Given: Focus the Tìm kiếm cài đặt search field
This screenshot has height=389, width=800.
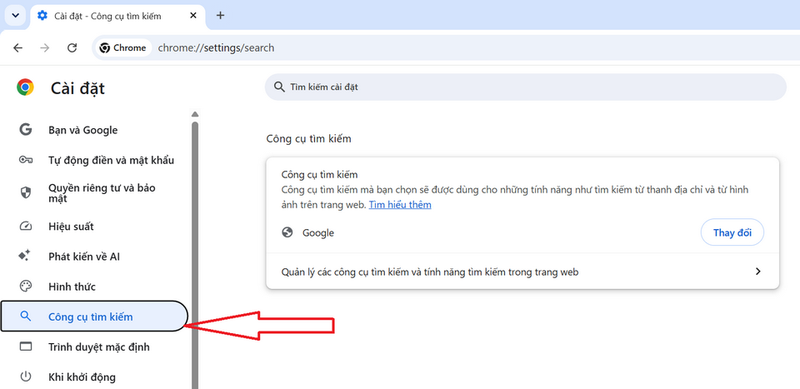Looking at the screenshot, I should coord(526,87).
